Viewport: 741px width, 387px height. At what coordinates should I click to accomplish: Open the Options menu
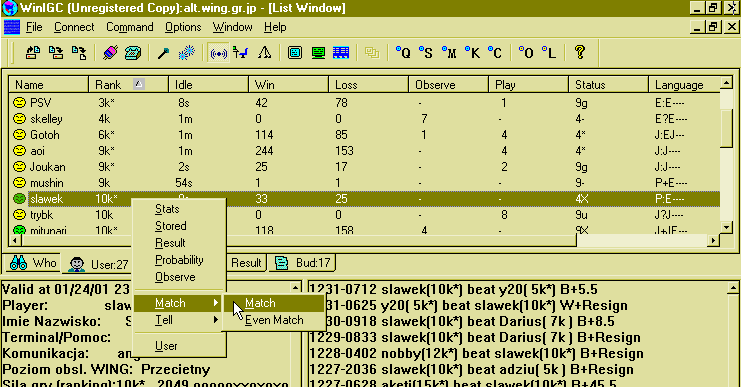coord(183,27)
